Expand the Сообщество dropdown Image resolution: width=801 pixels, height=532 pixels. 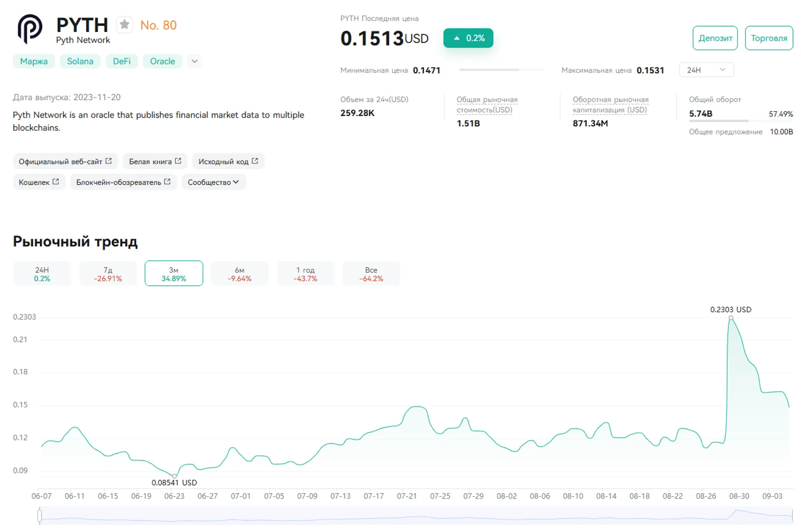[x=214, y=182]
